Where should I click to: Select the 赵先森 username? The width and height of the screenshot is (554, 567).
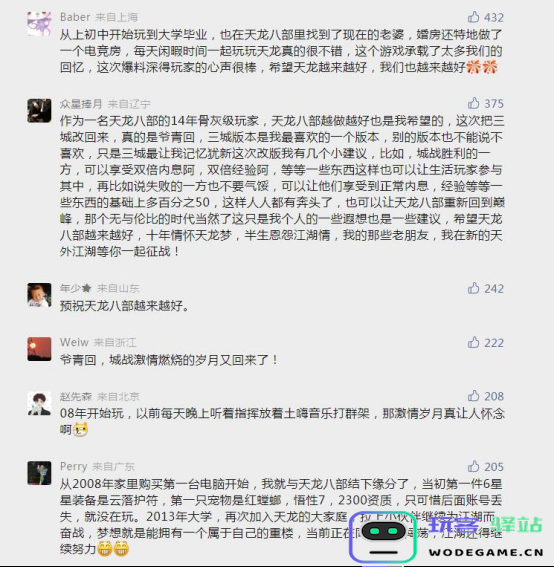pos(76,396)
